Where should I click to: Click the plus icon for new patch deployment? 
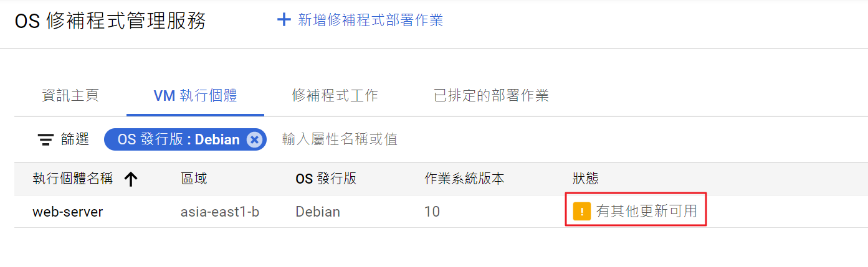[x=284, y=20]
